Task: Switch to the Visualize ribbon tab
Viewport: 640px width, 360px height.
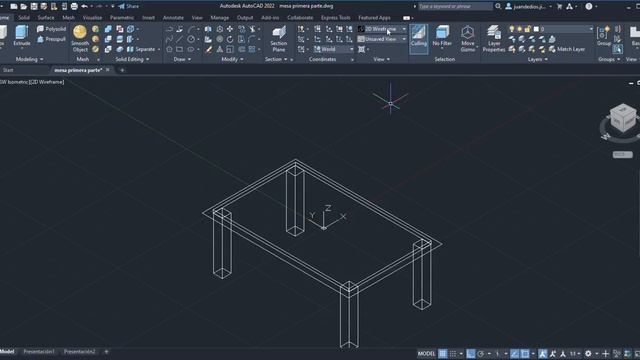Action: [92, 18]
